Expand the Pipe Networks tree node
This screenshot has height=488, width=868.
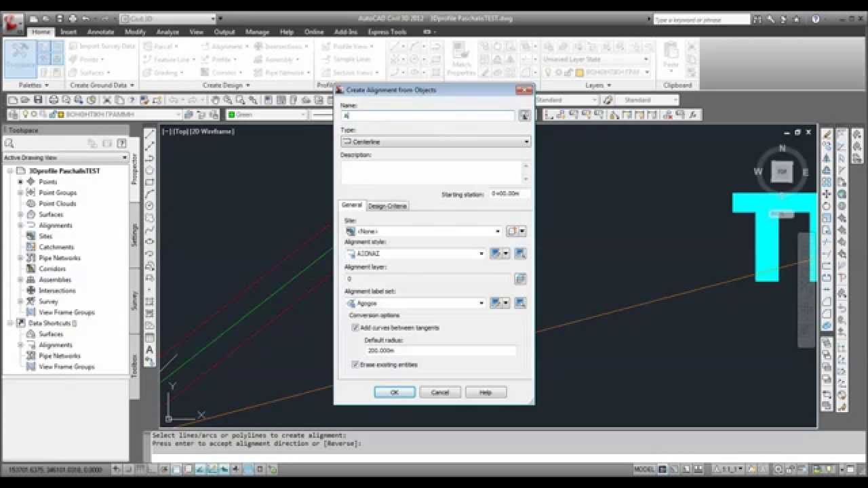20,258
